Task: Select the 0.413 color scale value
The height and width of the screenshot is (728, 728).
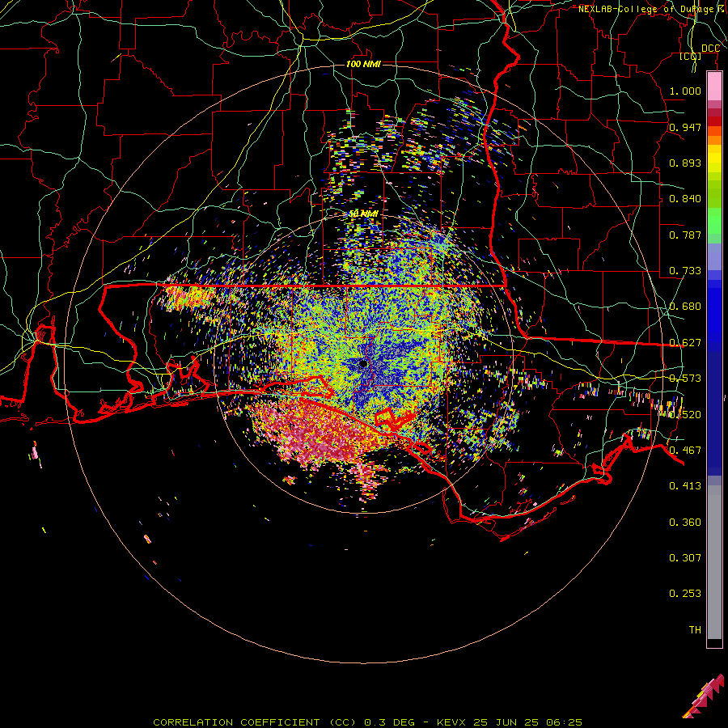Action: [x=685, y=486]
